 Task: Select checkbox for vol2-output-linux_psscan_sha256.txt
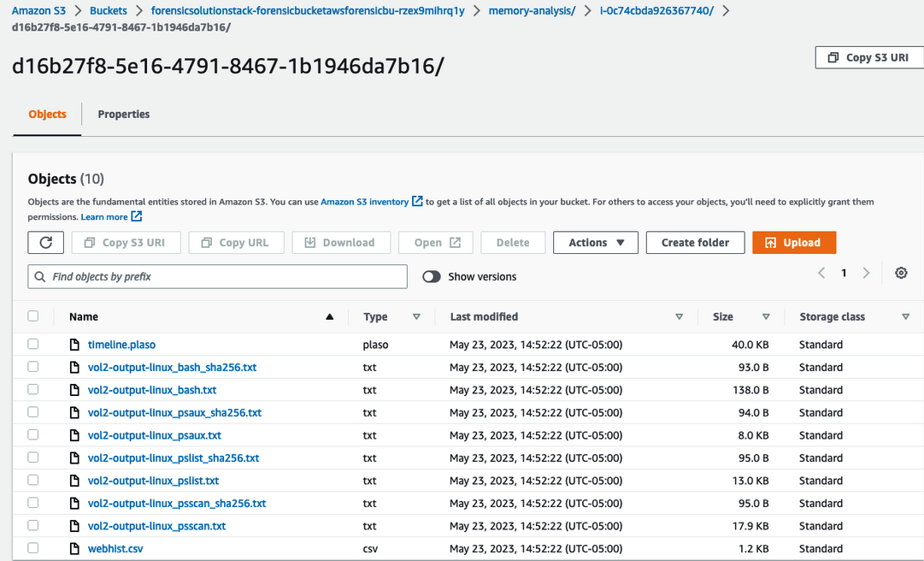click(x=33, y=503)
